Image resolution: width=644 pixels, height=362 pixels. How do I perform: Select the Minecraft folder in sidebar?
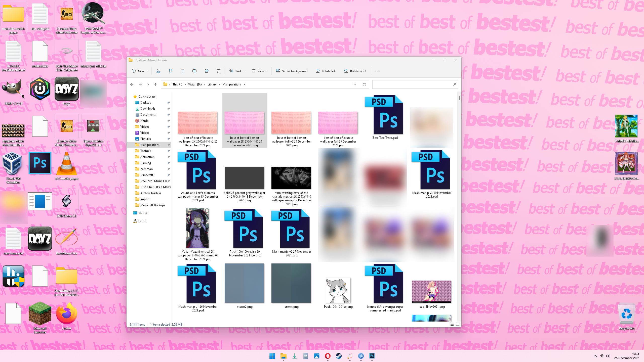click(x=147, y=175)
